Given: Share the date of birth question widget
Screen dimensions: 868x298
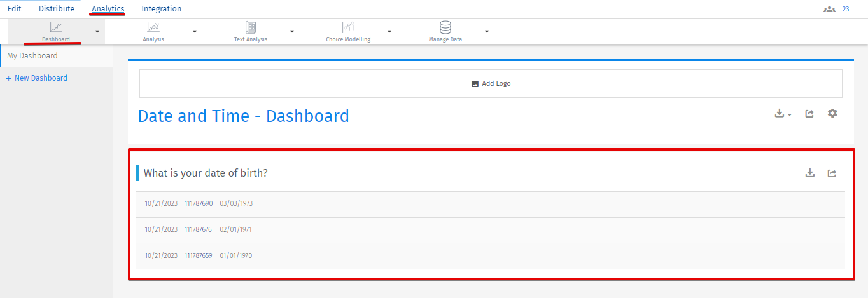Looking at the screenshot, I should click(832, 173).
